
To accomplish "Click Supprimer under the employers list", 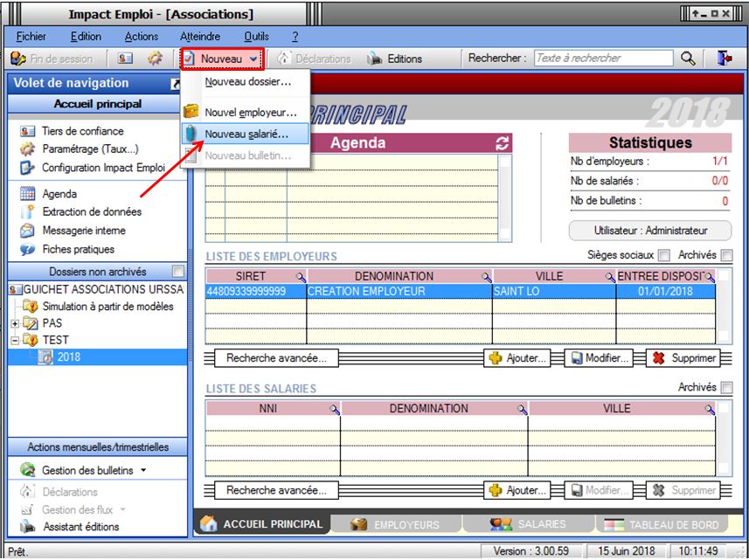I will 683,358.
